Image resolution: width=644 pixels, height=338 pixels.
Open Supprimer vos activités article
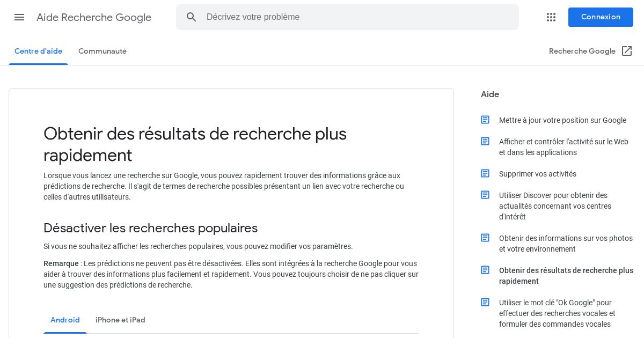tap(538, 174)
